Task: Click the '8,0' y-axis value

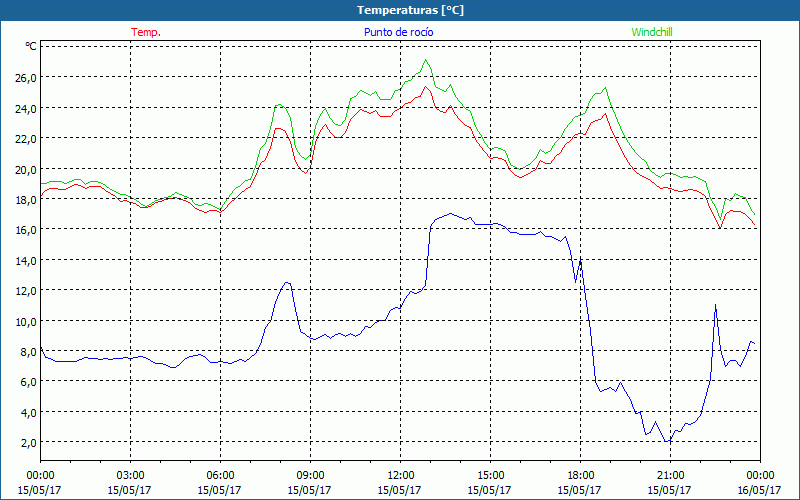Action: click(29, 352)
